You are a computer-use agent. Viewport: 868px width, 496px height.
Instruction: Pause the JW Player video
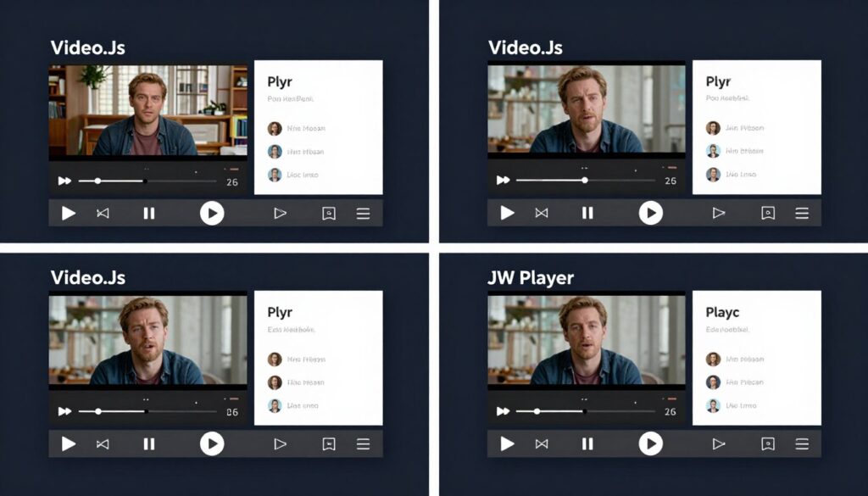pos(588,443)
